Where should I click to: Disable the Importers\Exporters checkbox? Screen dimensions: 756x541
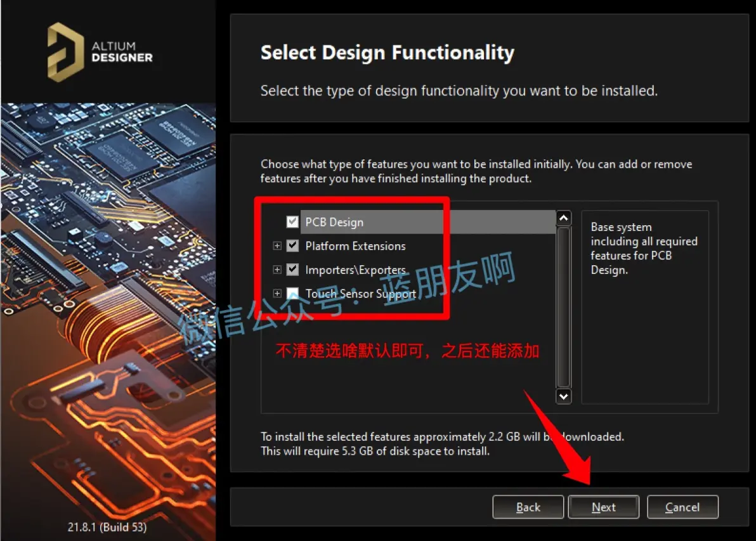(292, 270)
